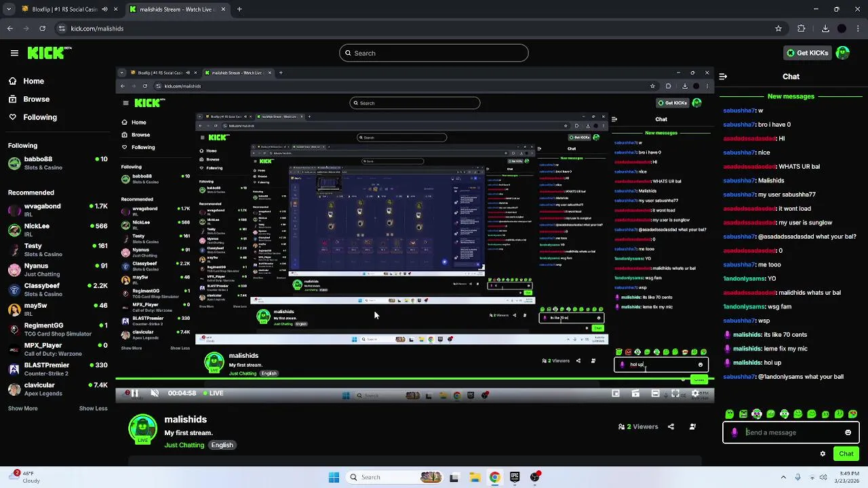
Task: Open Following in the sidebar menu
Action: pyautogui.click(x=33, y=117)
